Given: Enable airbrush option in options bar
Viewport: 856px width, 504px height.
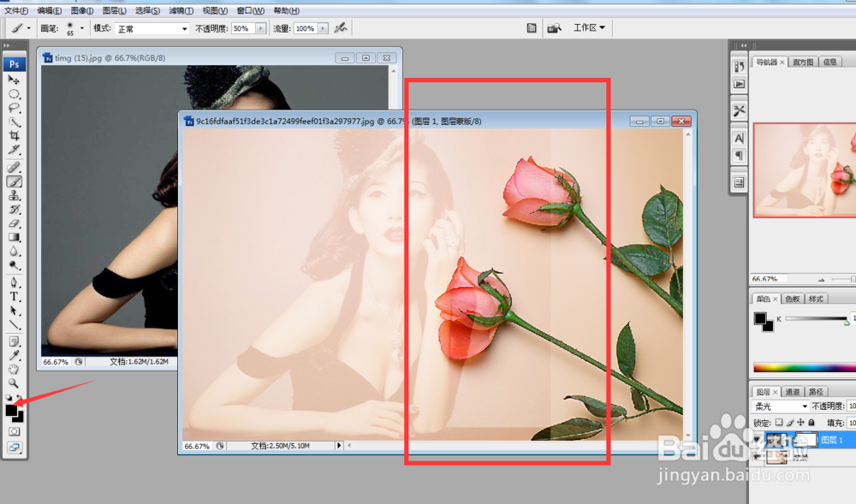Looking at the screenshot, I should coord(341,28).
